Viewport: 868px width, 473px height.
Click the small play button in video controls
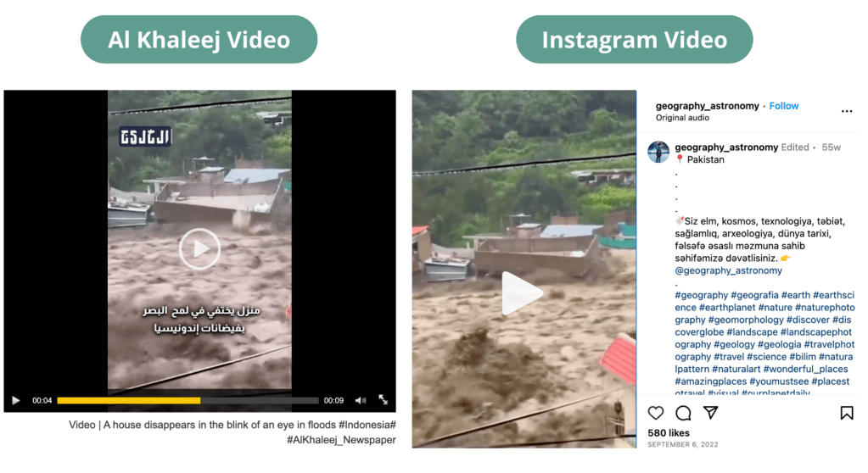point(16,401)
